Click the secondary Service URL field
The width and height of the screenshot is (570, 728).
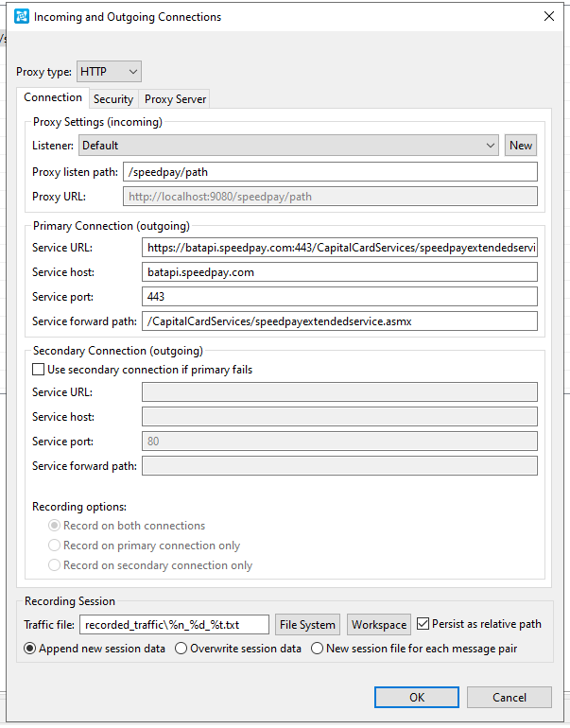click(x=339, y=391)
